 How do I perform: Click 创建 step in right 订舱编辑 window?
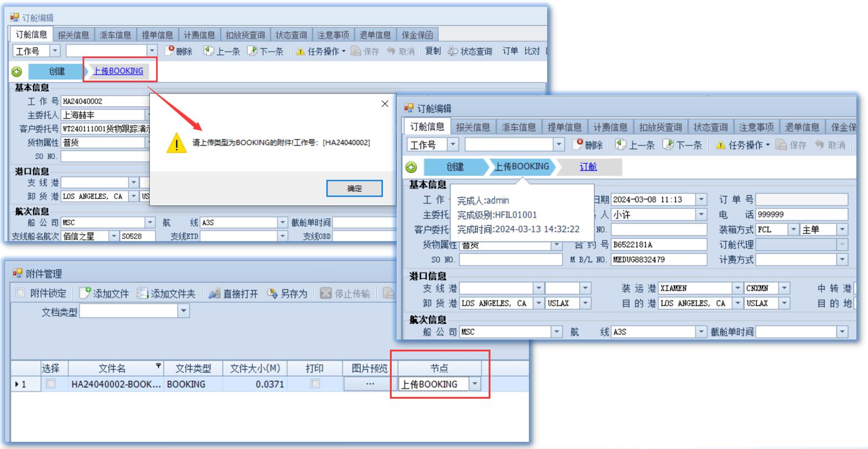(455, 166)
